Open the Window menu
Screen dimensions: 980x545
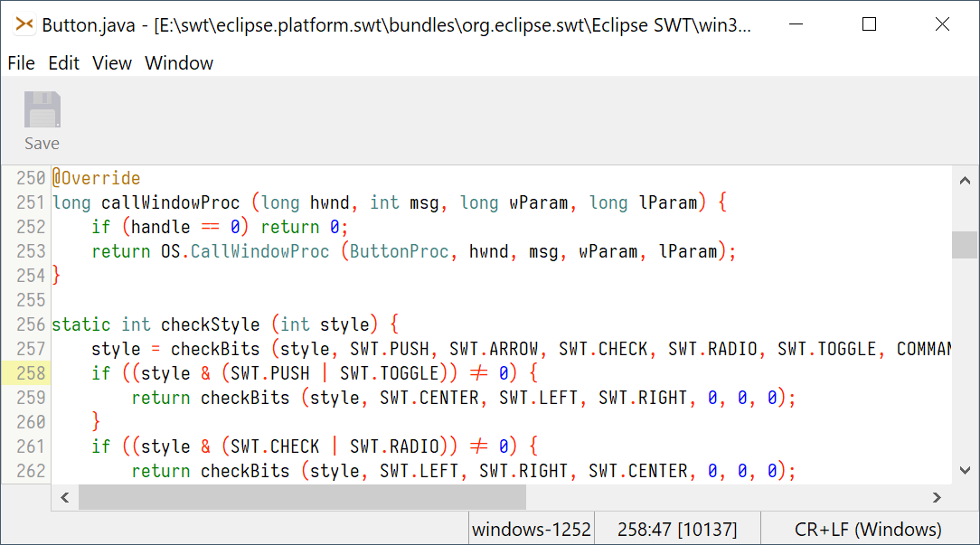click(x=178, y=63)
